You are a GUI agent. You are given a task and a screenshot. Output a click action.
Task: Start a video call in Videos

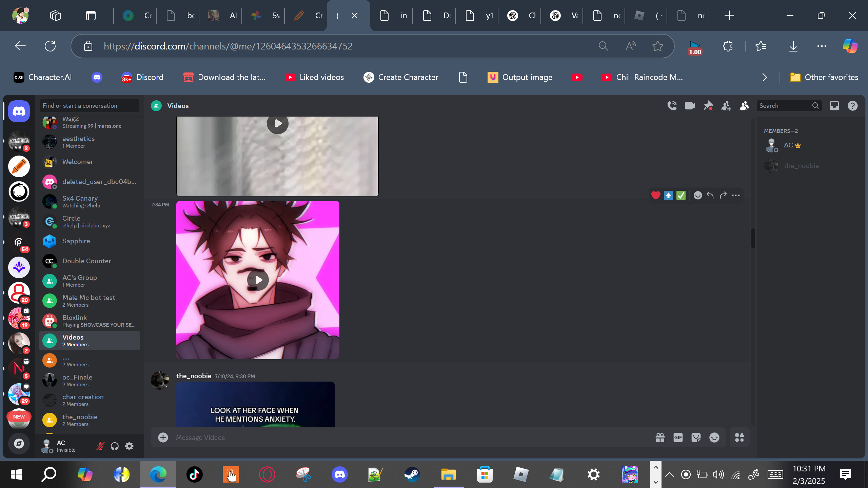(690, 106)
